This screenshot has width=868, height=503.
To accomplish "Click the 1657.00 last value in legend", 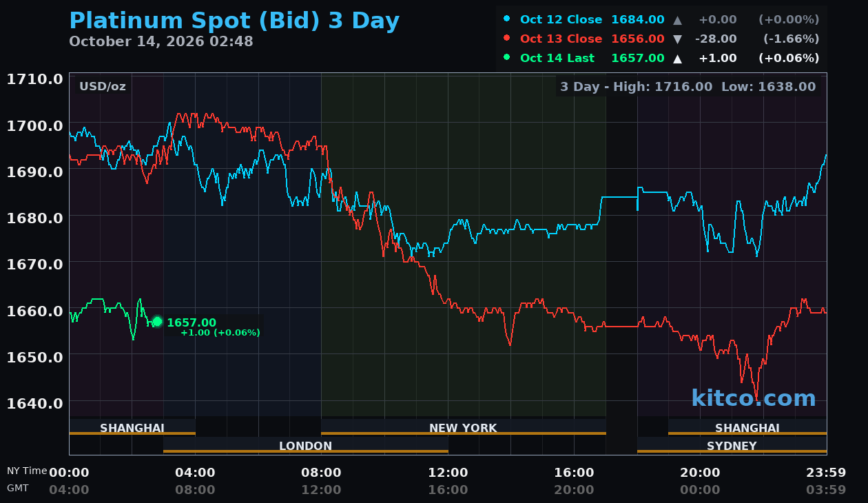I will [x=638, y=58].
